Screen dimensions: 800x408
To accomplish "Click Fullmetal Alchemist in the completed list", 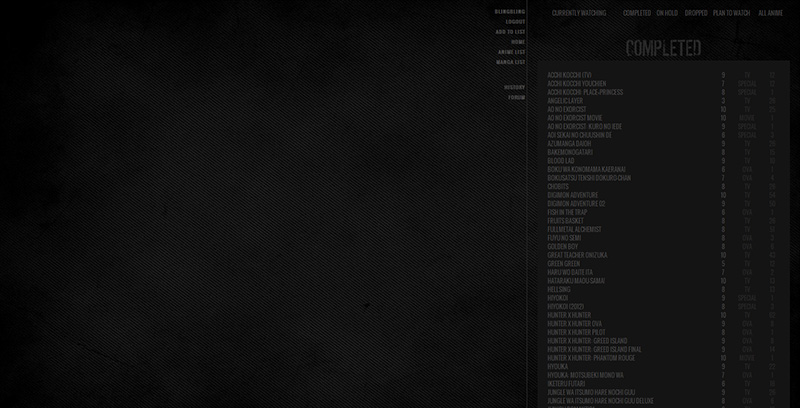I will [x=574, y=229].
